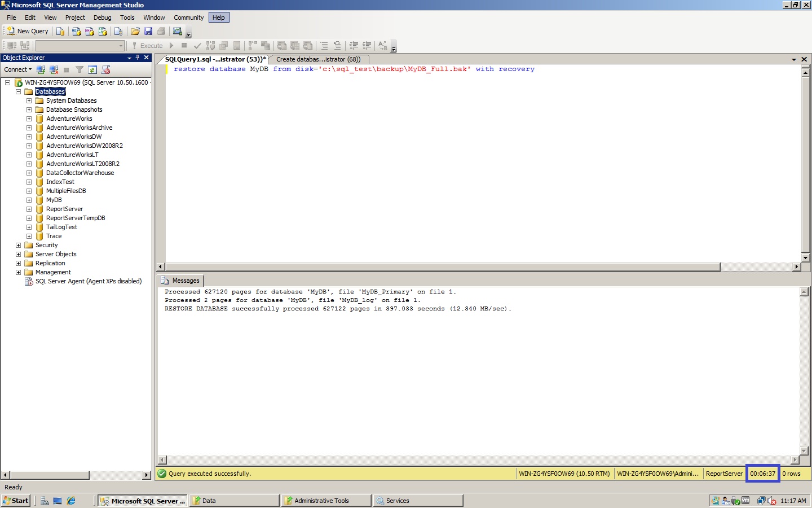Expand the MyDB database node
This screenshot has width=812, height=508.
point(29,200)
